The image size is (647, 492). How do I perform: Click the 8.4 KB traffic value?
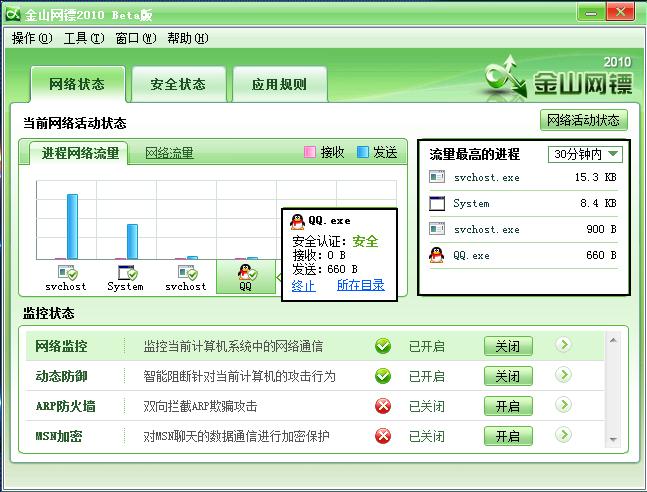tap(598, 203)
